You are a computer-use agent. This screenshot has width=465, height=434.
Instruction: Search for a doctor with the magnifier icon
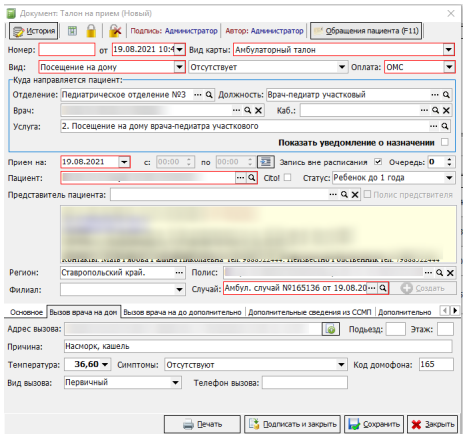[247, 110]
